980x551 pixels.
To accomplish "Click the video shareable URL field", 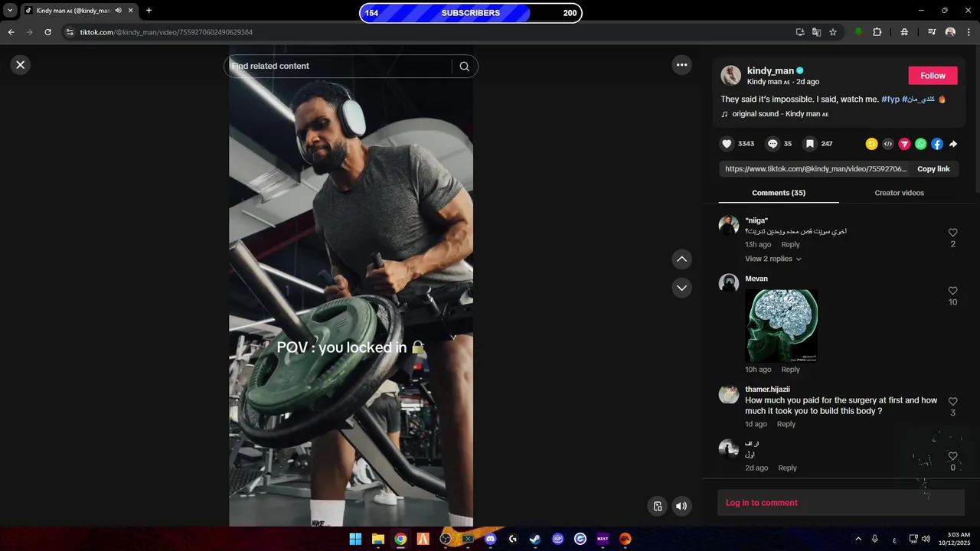I will [x=815, y=169].
